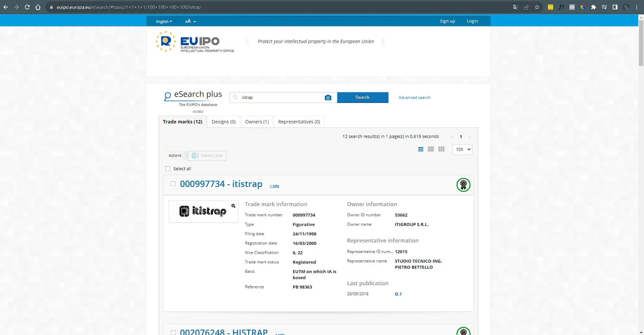Screen dimensions: 644x335
Task: Open the browser extensions puzzle icon
Action: point(593,7)
